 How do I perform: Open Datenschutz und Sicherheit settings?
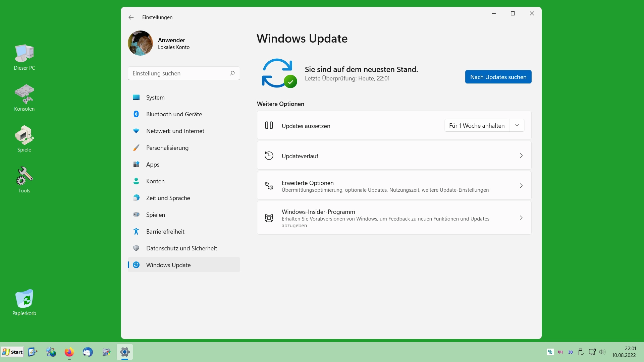pos(184,248)
